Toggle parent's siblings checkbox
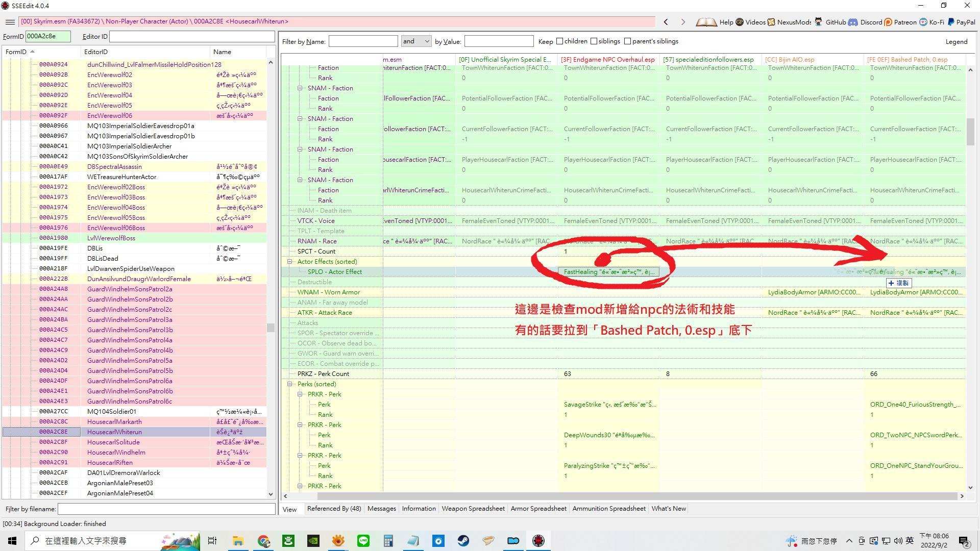 tap(626, 41)
